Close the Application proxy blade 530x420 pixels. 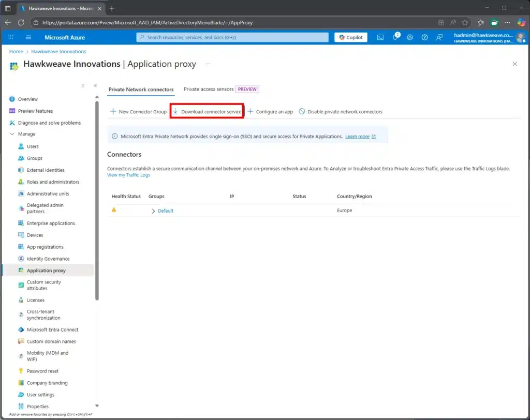pyautogui.click(x=514, y=64)
